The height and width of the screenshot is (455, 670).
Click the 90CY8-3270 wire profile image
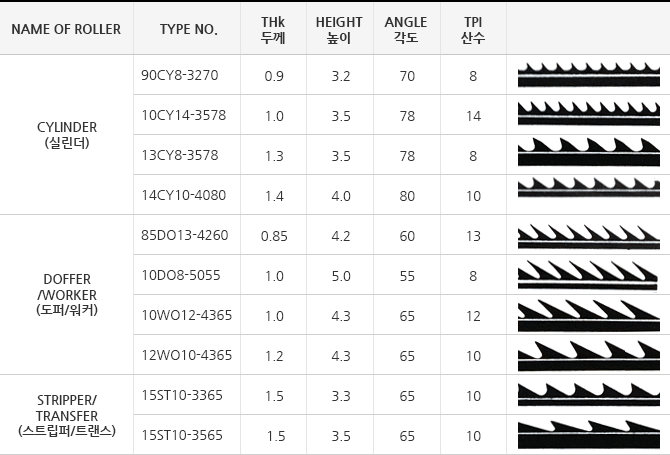pyautogui.click(x=588, y=75)
